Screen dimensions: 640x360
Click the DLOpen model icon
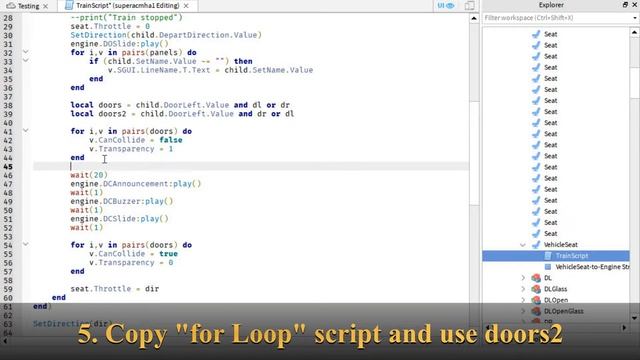(x=536, y=300)
